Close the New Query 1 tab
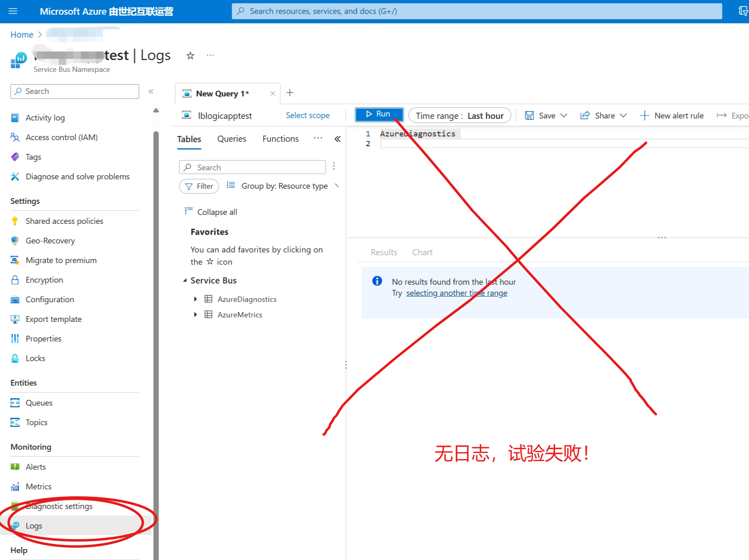The width and height of the screenshot is (749, 560). pos(273,94)
